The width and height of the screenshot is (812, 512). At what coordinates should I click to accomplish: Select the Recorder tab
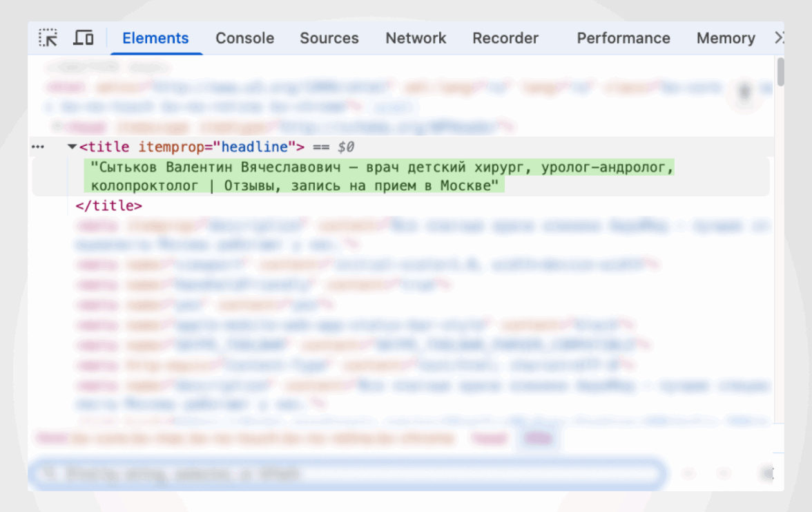click(x=505, y=39)
